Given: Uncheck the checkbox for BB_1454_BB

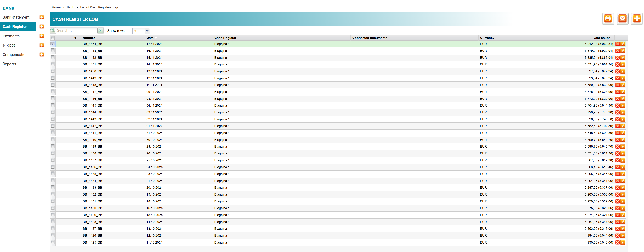Looking at the screenshot, I should point(52,44).
